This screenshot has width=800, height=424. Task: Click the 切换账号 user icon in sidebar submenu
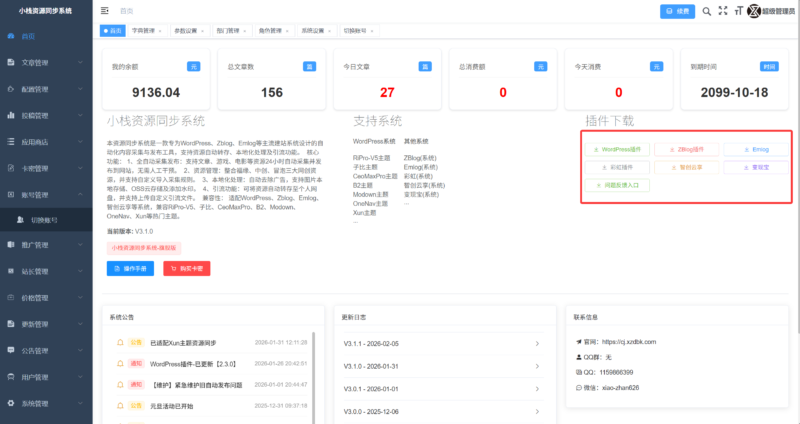(x=20, y=220)
